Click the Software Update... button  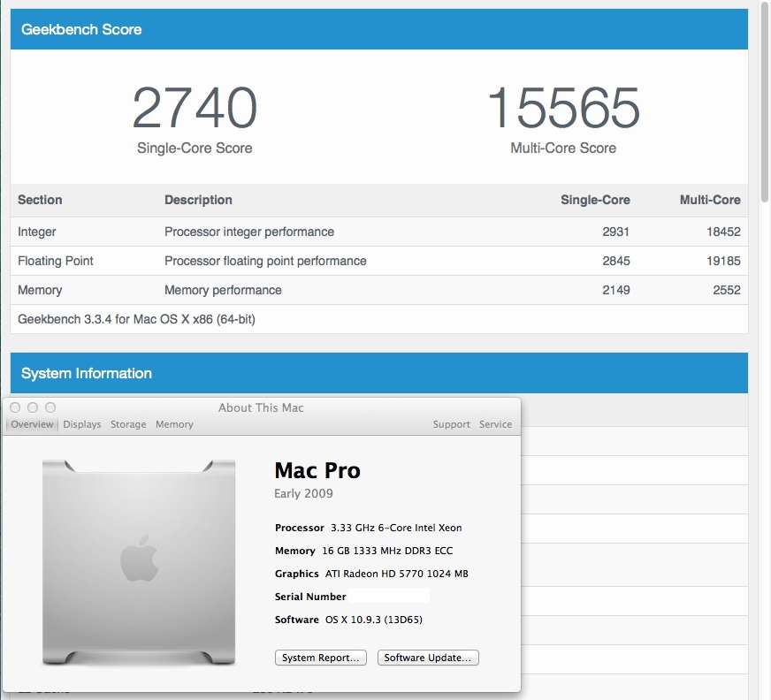point(428,658)
